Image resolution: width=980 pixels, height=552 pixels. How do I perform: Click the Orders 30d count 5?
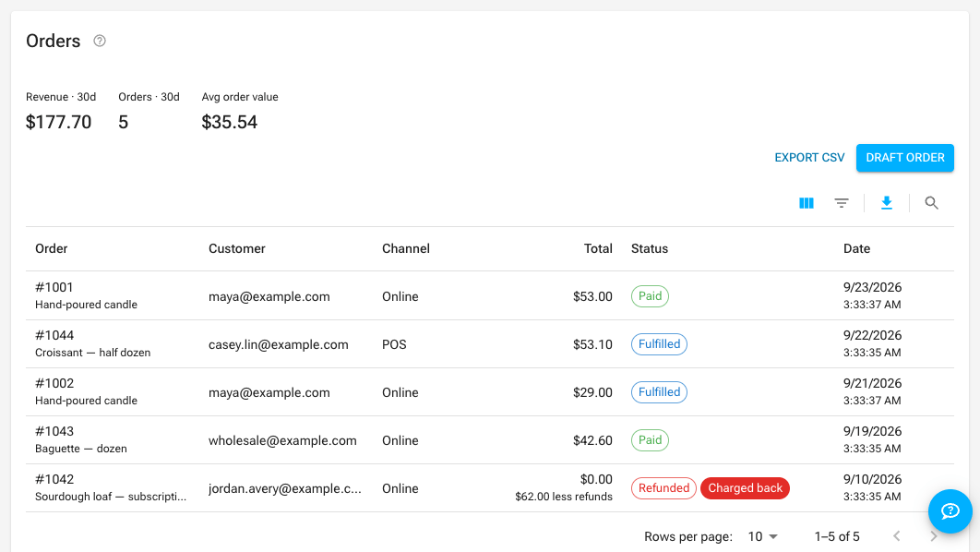coord(123,122)
